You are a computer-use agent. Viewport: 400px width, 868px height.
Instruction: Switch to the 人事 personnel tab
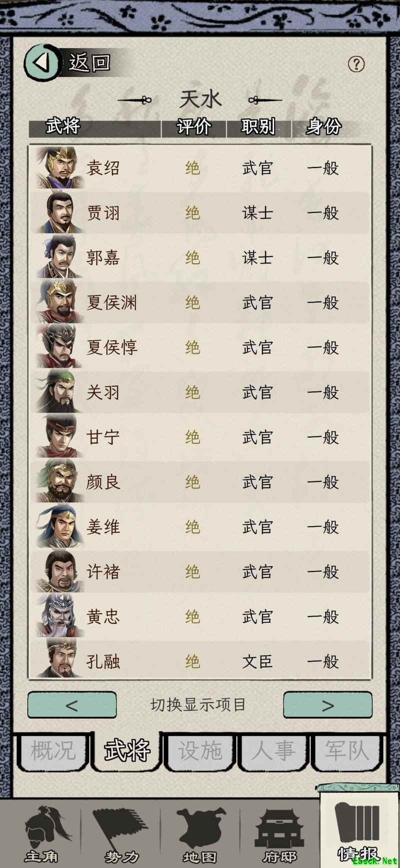coord(273,751)
